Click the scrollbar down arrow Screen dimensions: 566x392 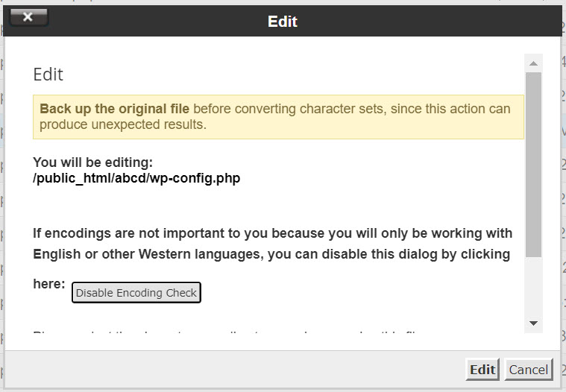coord(533,323)
